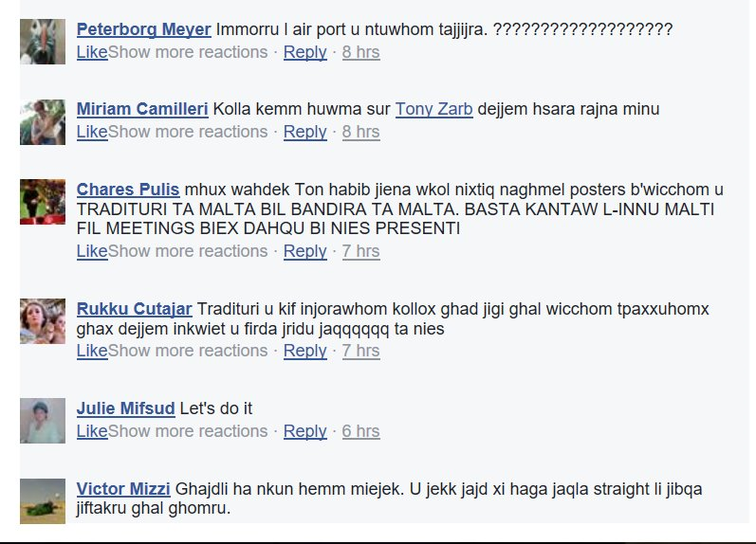Open Rukku Cutajar's name link
Screen dimensions: 756x544
(x=135, y=309)
